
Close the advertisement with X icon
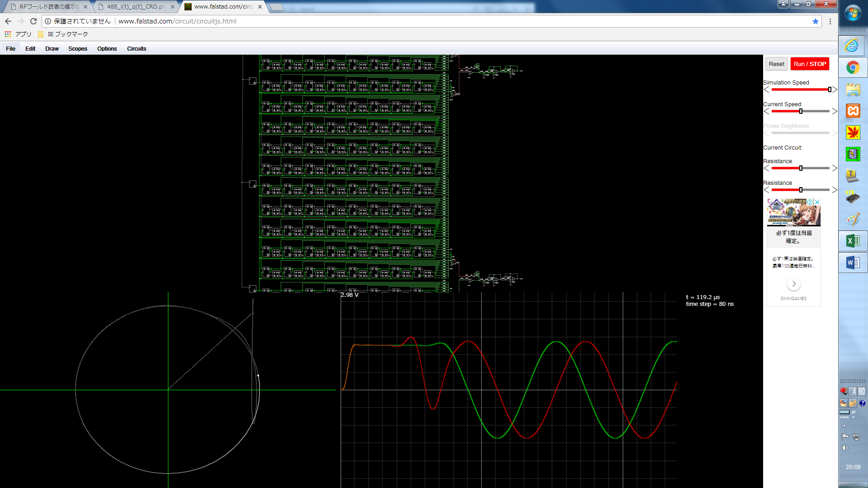coord(817,202)
